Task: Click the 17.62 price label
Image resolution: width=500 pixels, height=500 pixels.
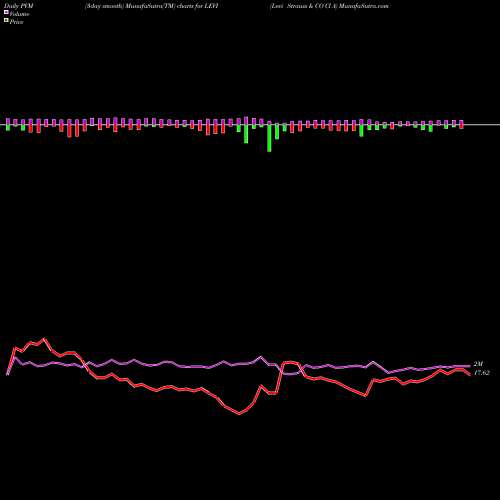Action: 482,373
